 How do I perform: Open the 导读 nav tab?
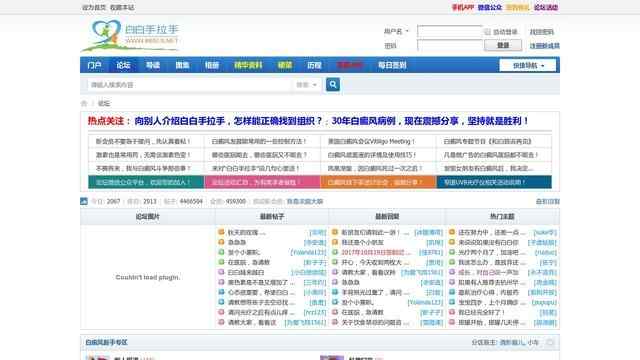[x=153, y=65]
